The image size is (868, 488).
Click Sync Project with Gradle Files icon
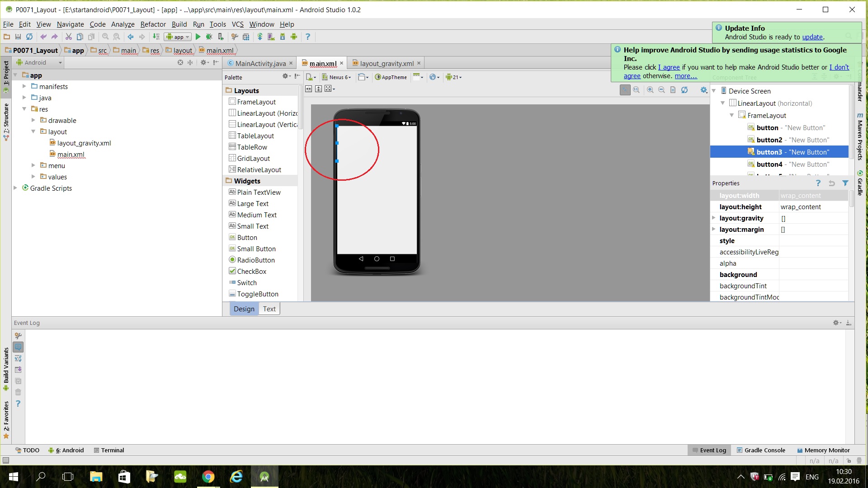click(260, 37)
